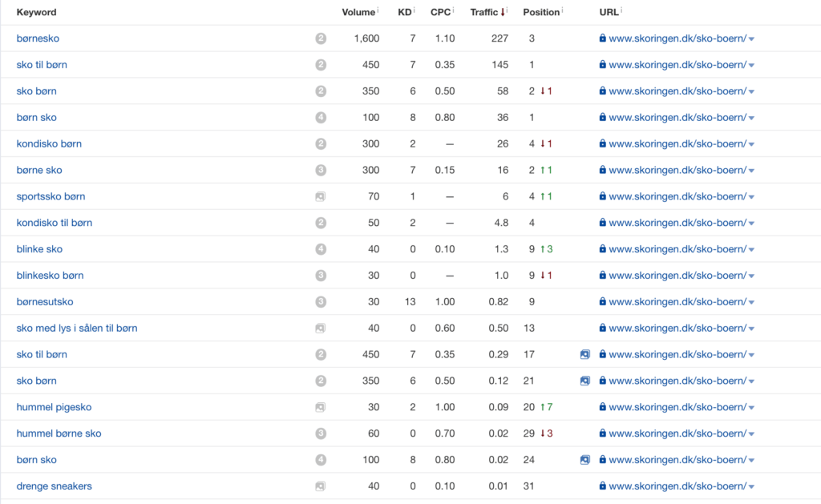
Task: Click info icon beside Position header
Action: [562, 10]
